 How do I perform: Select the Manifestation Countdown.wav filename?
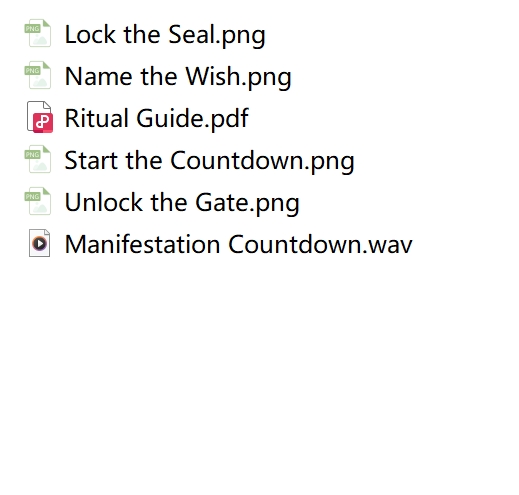pos(238,244)
